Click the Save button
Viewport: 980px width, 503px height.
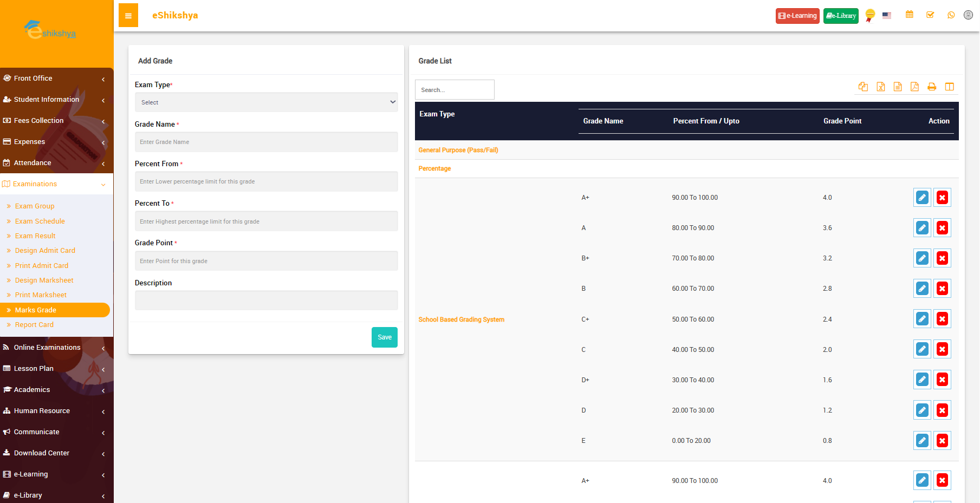pyautogui.click(x=384, y=337)
